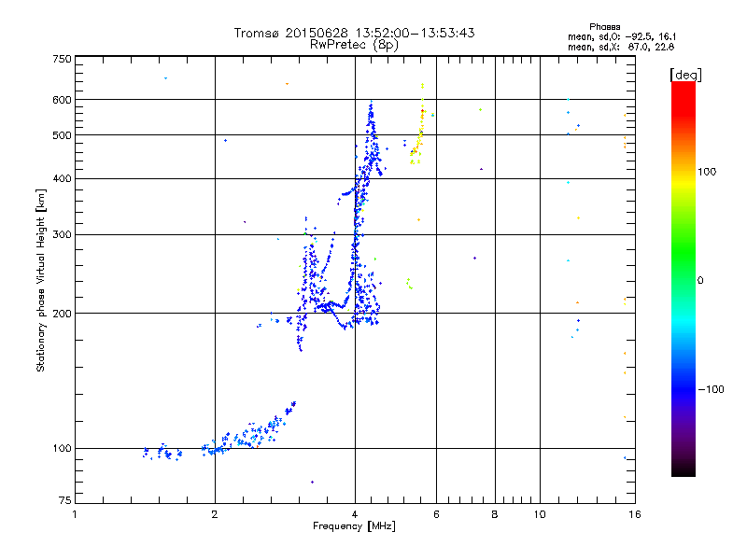This screenshot has width=747, height=560.
Task: Click x-axis tick label "6"
Action: pos(436,514)
